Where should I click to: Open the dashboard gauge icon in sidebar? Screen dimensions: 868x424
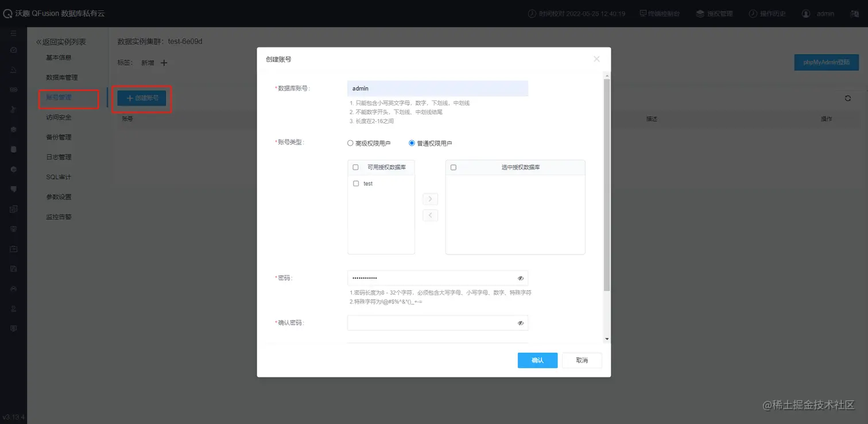point(13,50)
